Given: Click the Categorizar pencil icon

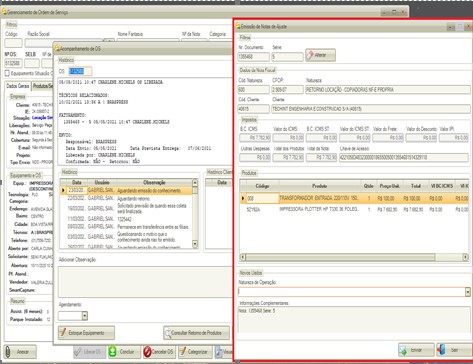Looking at the screenshot, I should (183, 351).
